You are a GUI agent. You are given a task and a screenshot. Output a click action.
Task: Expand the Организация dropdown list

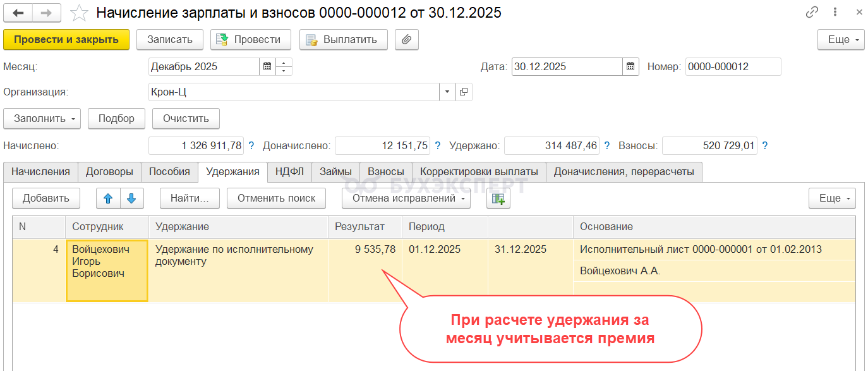(447, 92)
